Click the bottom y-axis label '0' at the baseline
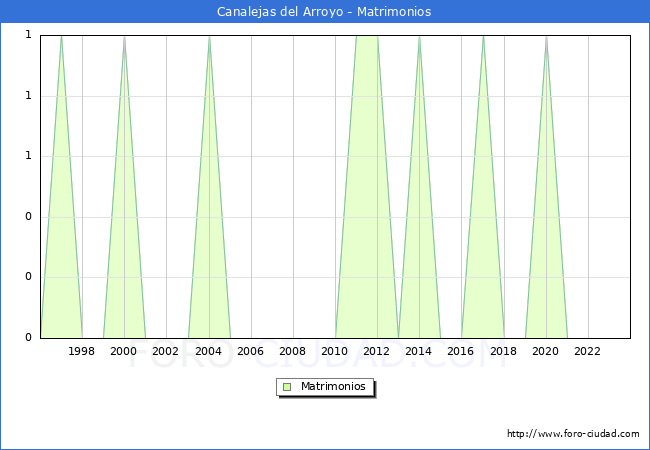 [28, 337]
